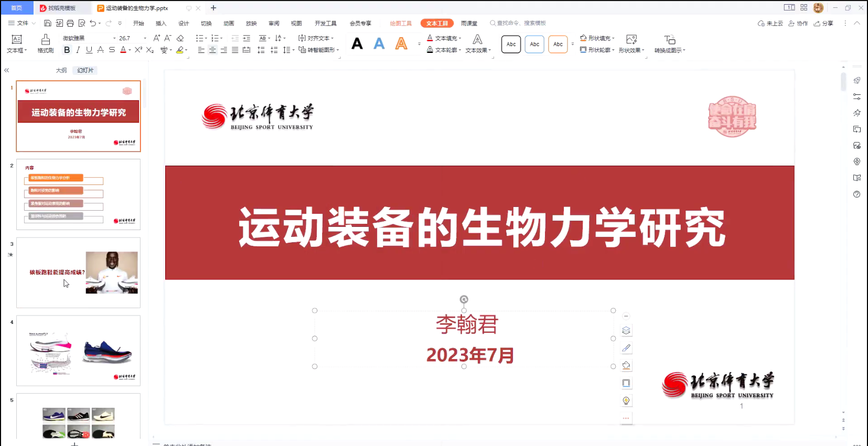Open the font name dropdown (微软雅黑)

(x=114, y=38)
